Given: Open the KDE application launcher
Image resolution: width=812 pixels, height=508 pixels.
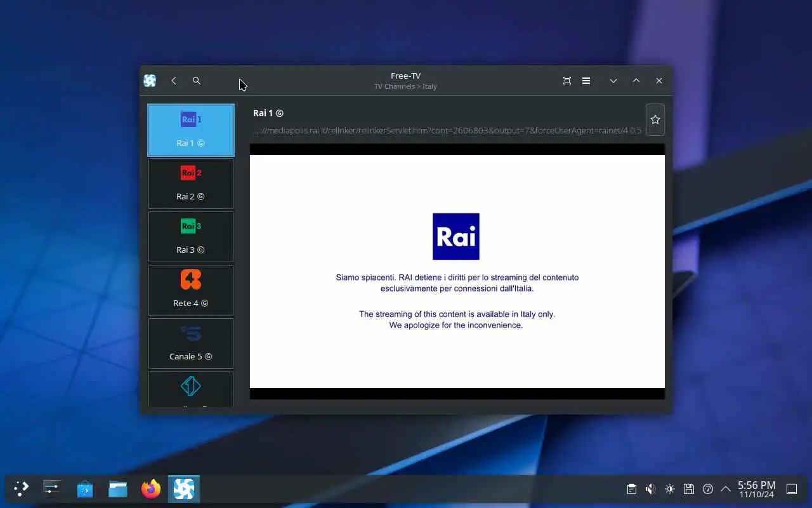Looking at the screenshot, I should click(21, 488).
